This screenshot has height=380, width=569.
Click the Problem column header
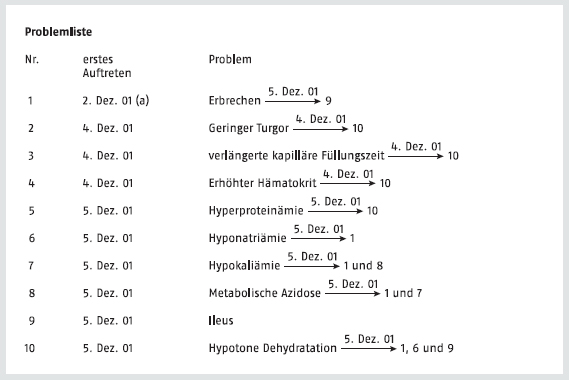pos(230,59)
